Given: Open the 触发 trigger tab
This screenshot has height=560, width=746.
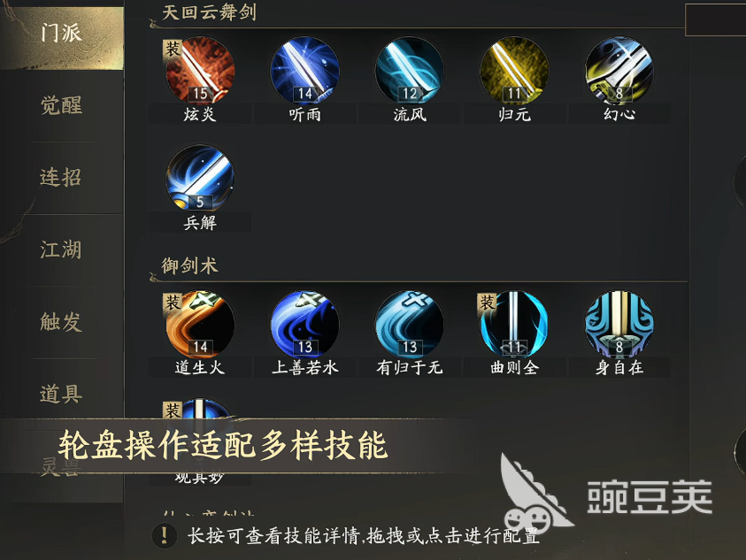Looking at the screenshot, I should click(62, 322).
